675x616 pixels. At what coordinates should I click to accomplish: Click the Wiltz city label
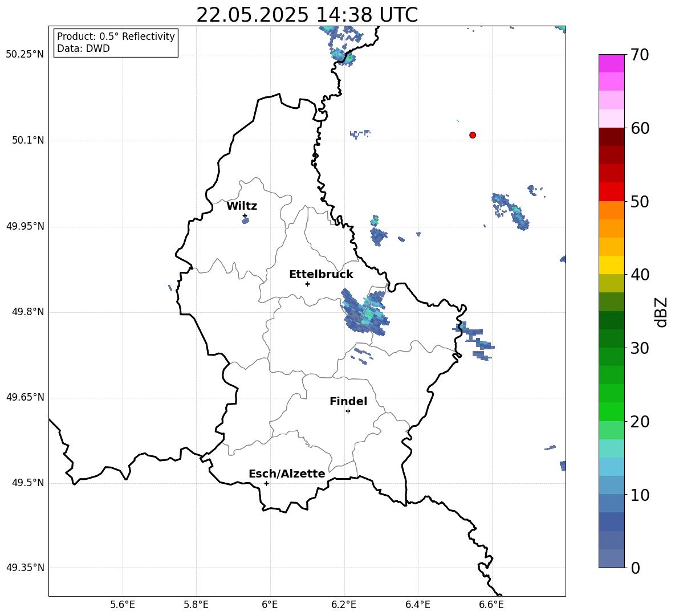click(242, 206)
